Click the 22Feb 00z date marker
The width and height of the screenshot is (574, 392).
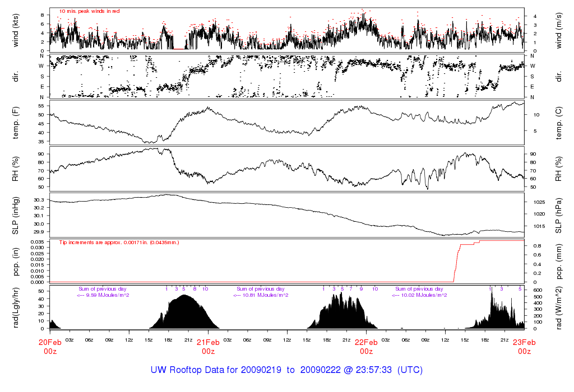[366, 346]
